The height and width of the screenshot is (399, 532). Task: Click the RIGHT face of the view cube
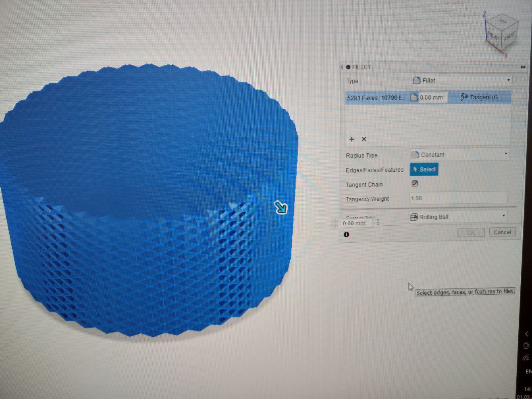[509, 37]
